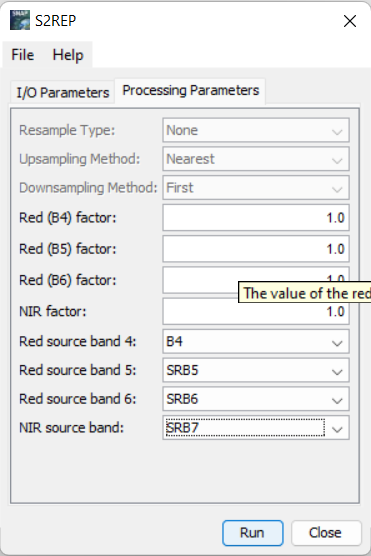Open the Red source band 5 dropdown

(x=256, y=370)
